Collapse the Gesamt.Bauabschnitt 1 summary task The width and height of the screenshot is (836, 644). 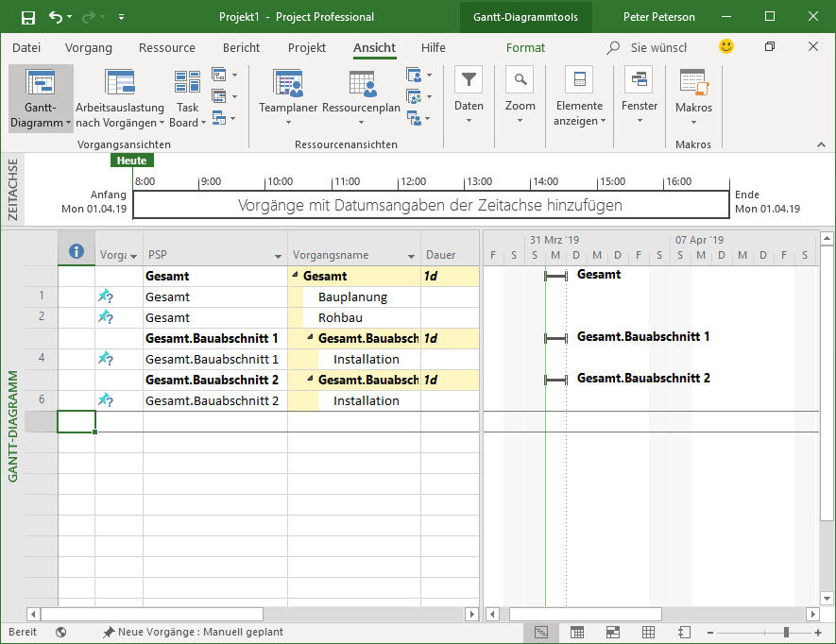tap(310, 336)
